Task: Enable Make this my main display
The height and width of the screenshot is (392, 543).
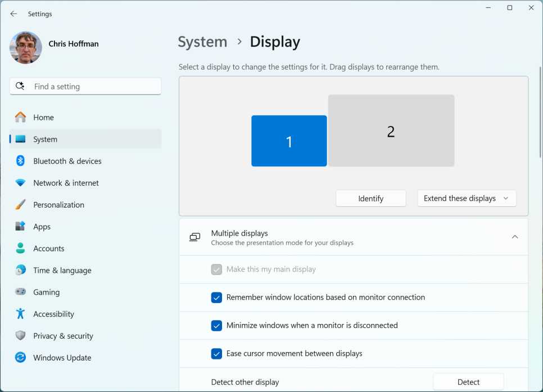Action: 216,269
